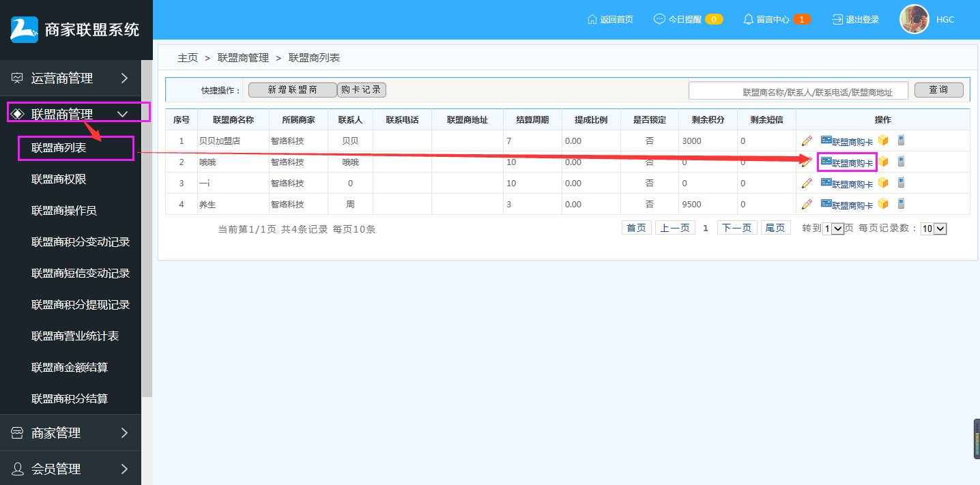Click the 退出登录 logout link

point(856,20)
